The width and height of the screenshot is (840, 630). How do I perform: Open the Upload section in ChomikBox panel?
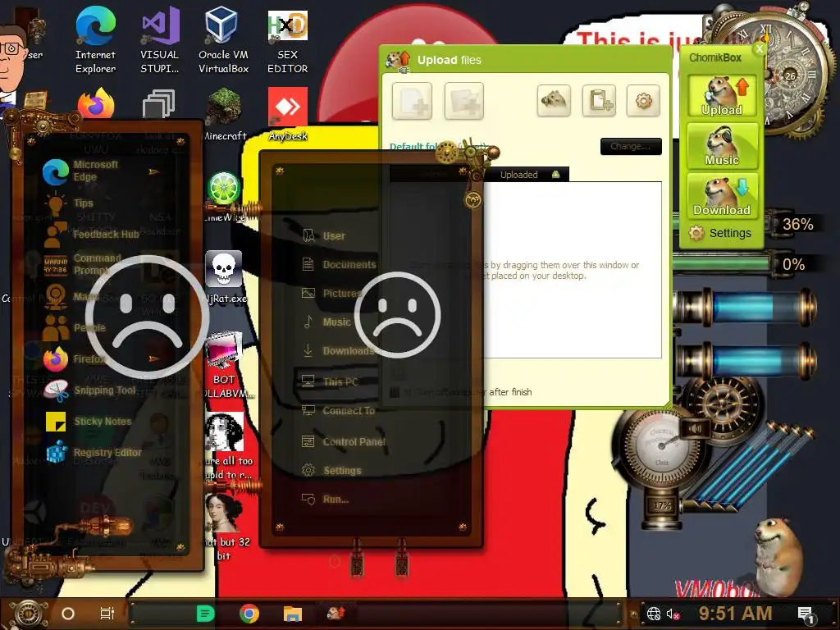click(x=722, y=95)
